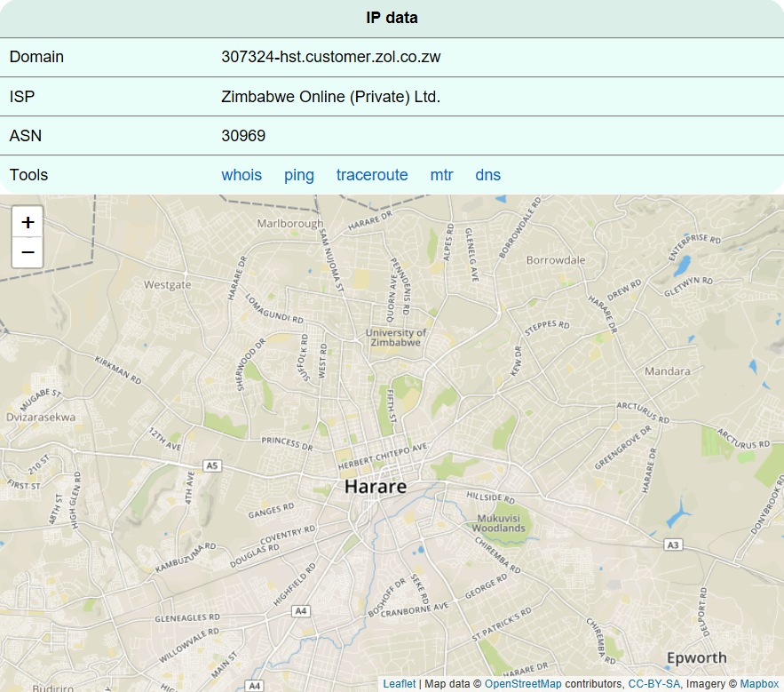Open the dns tool link
The image size is (784, 692).
pyautogui.click(x=488, y=175)
